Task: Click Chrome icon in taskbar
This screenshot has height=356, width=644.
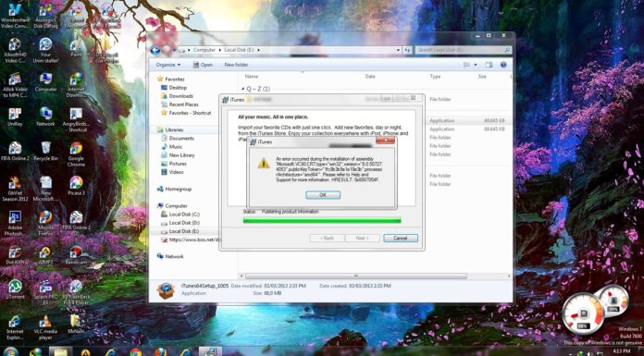Action: (x=136, y=352)
